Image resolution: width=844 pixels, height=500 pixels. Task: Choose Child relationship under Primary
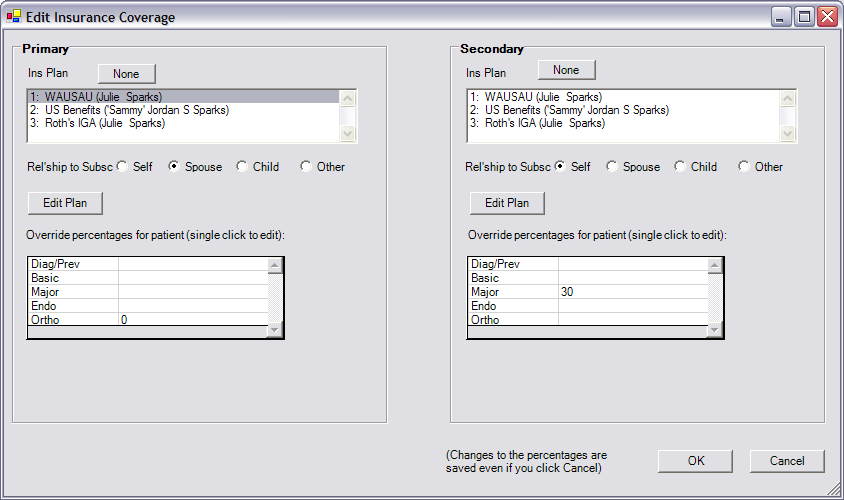[242, 166]
